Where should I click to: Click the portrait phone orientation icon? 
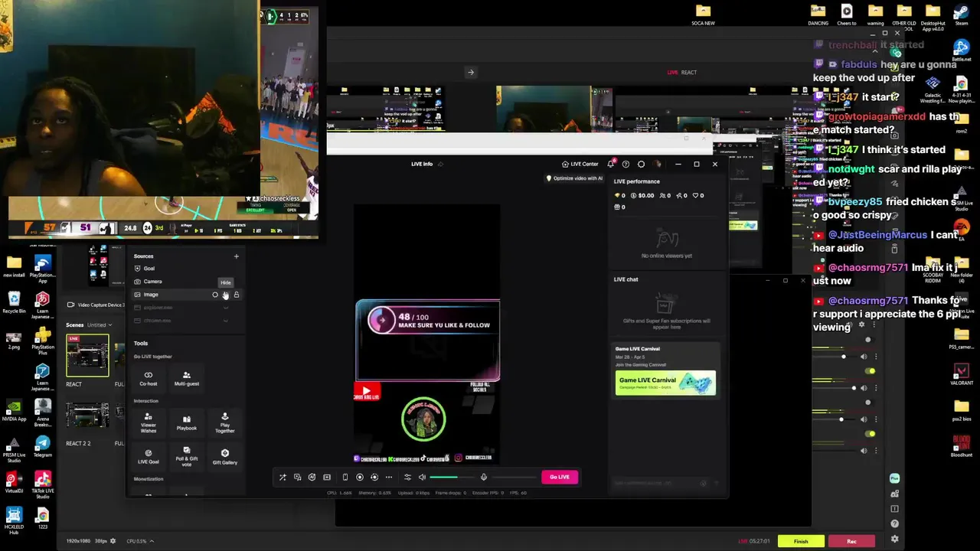tap(345, 478)
